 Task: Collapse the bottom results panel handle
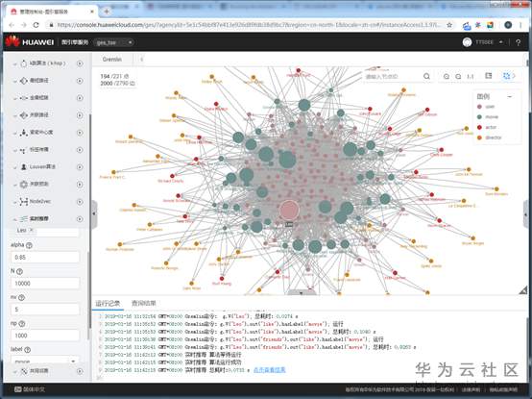302,292
